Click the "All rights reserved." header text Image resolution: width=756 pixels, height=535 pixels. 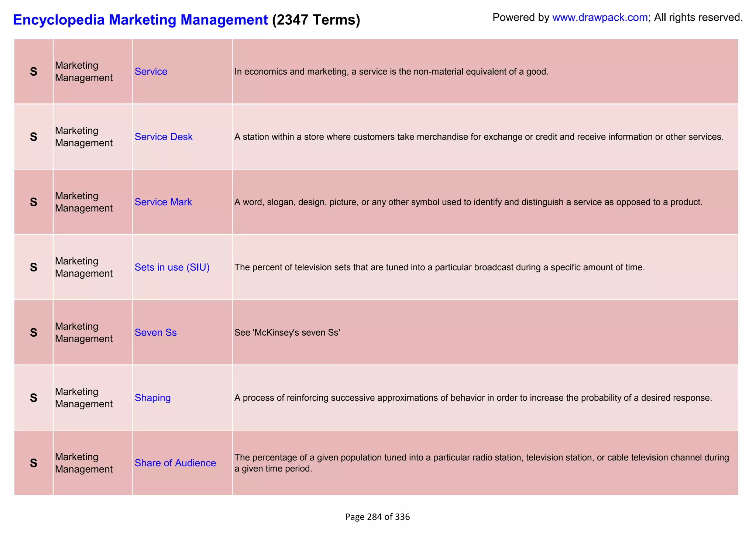point(698,17)
